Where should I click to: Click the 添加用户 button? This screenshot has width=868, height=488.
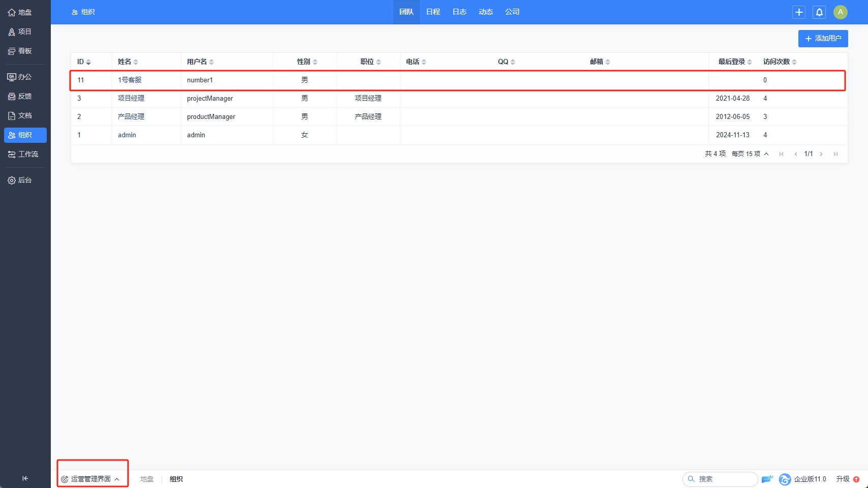823,39
